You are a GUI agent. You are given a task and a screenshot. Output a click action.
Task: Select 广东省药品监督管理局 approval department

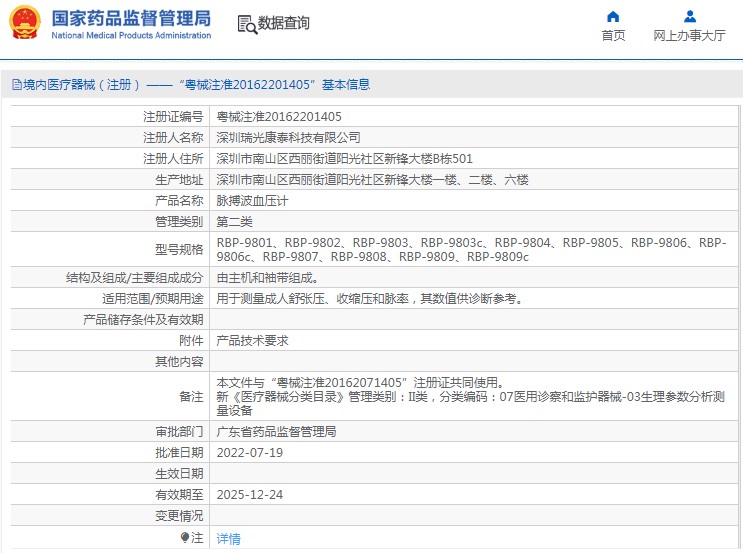click(276, 432)
